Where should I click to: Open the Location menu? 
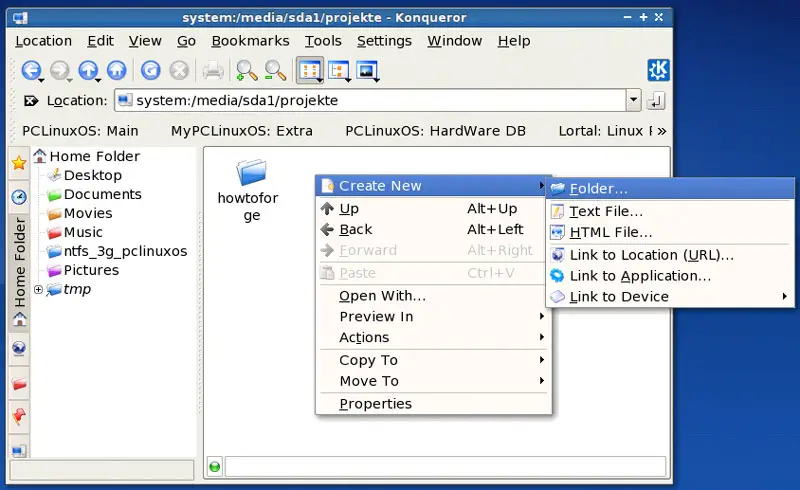pyautogui.click(x=43, y=41)
